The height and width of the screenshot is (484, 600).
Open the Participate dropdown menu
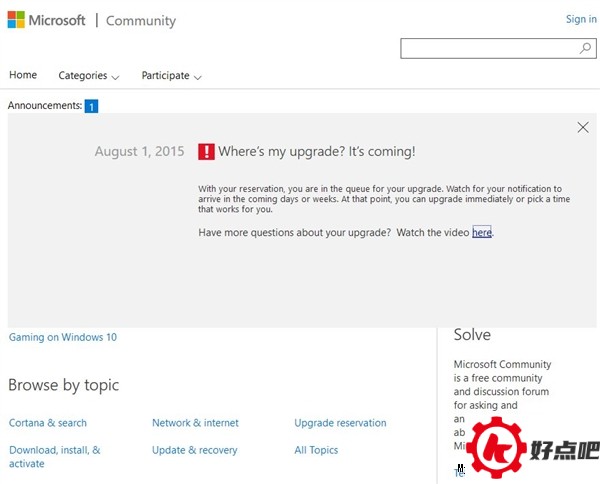pos(171,76)
